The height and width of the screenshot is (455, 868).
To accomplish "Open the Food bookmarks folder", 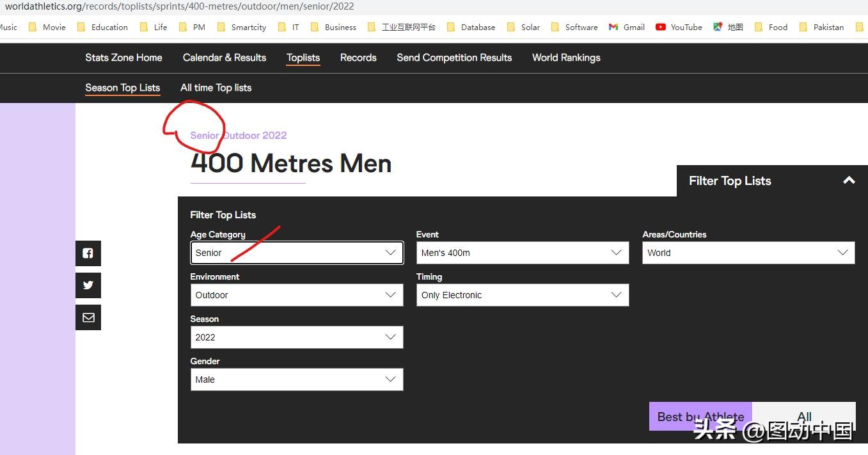I will pos(771,27).
